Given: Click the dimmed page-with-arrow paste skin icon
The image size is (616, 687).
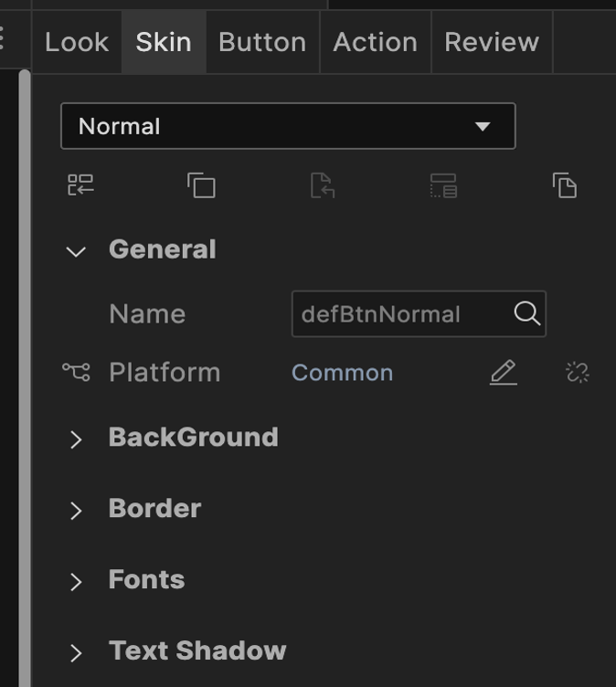Looking at the screenshot, I should point(323,185).
